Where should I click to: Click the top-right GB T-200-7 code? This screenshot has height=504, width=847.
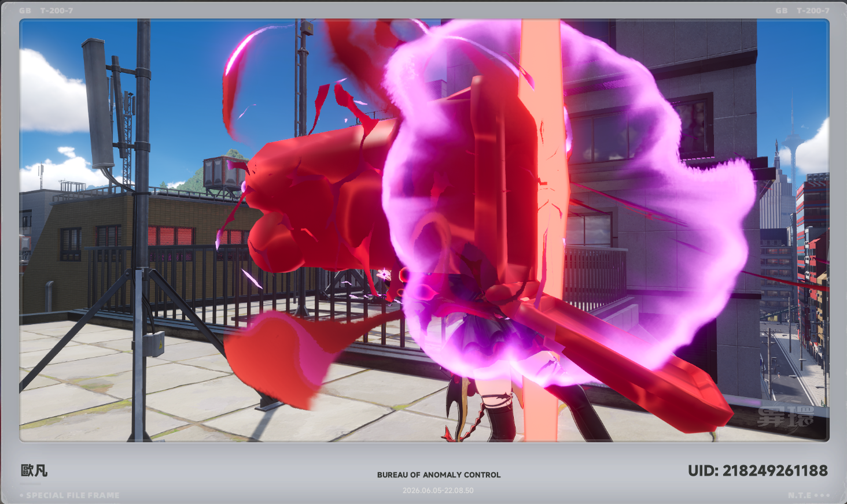(802, 10)
